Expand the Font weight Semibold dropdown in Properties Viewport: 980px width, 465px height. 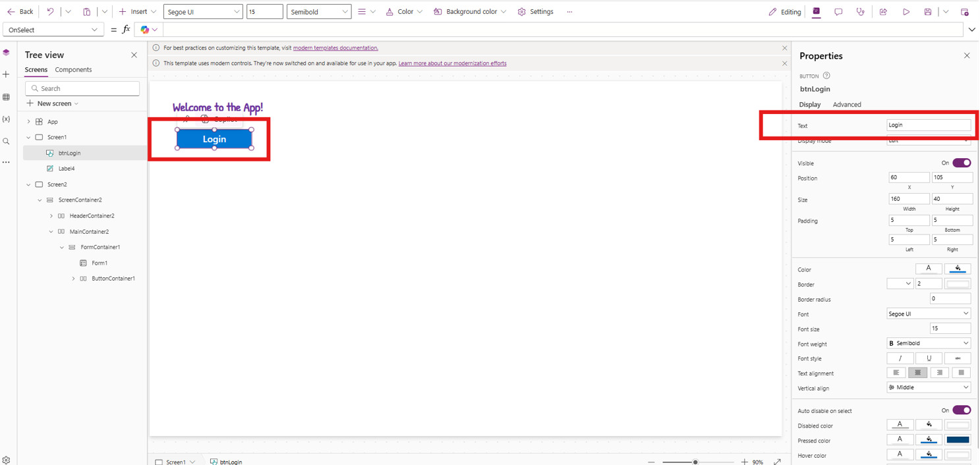[929, 343]
